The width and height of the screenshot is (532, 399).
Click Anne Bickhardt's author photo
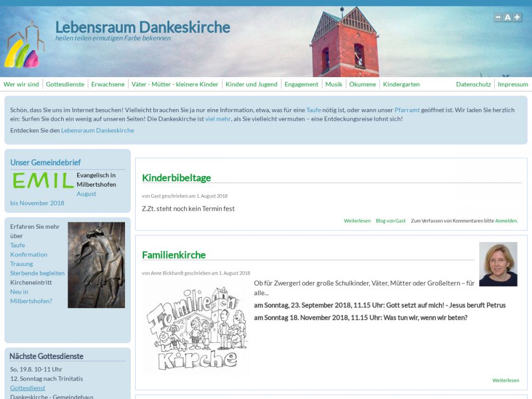click(x=498, y=264)
